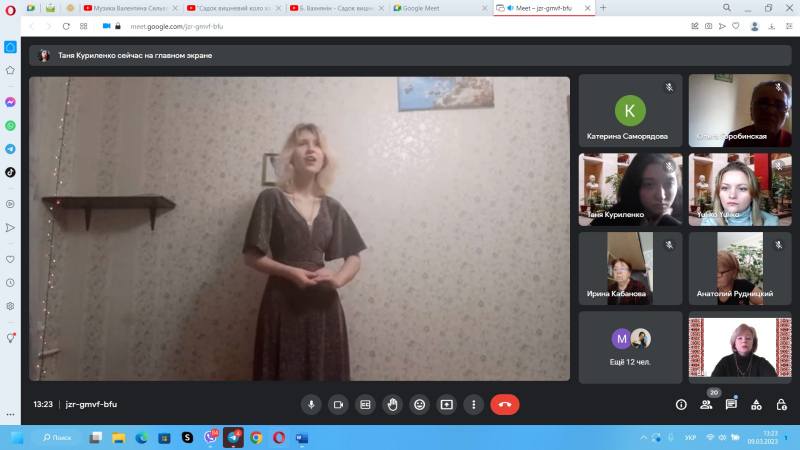Open host controls lock icon
800x450 pixels.
(x=781, y=405)
